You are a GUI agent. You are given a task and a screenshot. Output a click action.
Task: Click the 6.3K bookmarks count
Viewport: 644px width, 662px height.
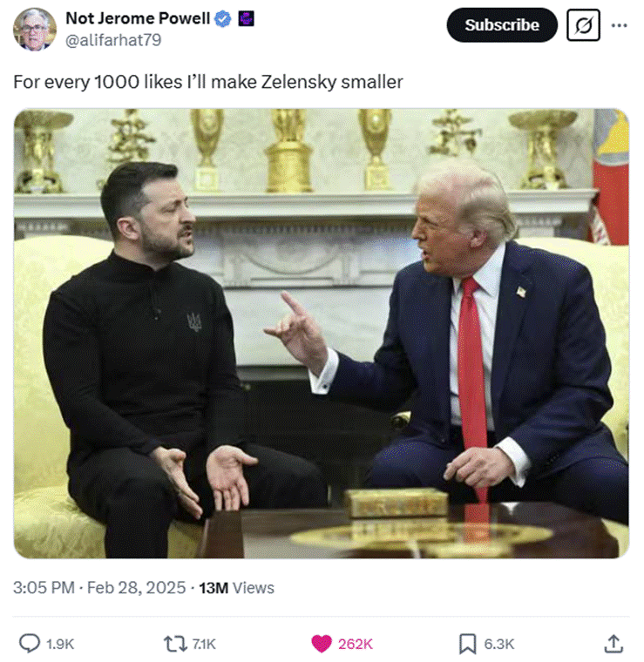[x=498, y=645]
